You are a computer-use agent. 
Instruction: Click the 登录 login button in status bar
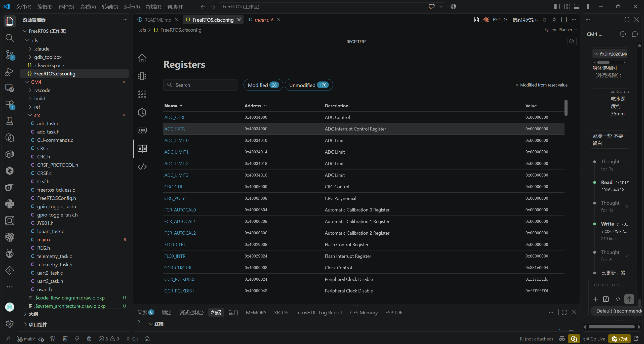tap(619, 339)
